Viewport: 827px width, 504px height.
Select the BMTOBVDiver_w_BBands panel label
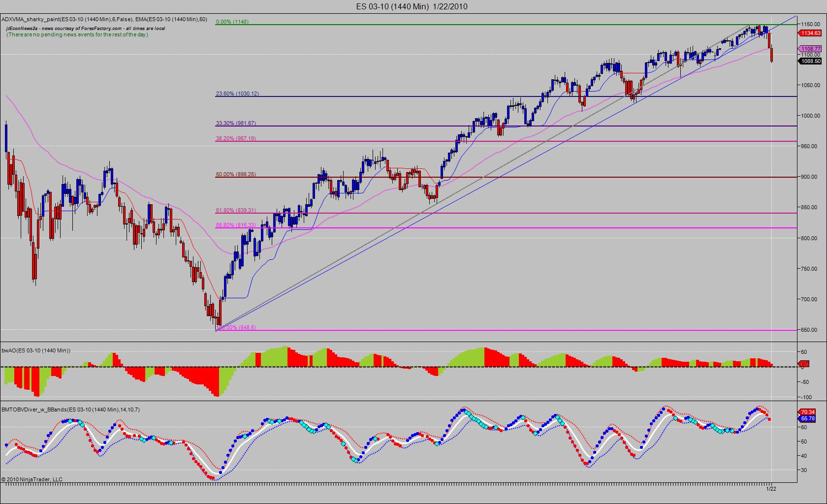pyautogui.click(x=70, y=409)
